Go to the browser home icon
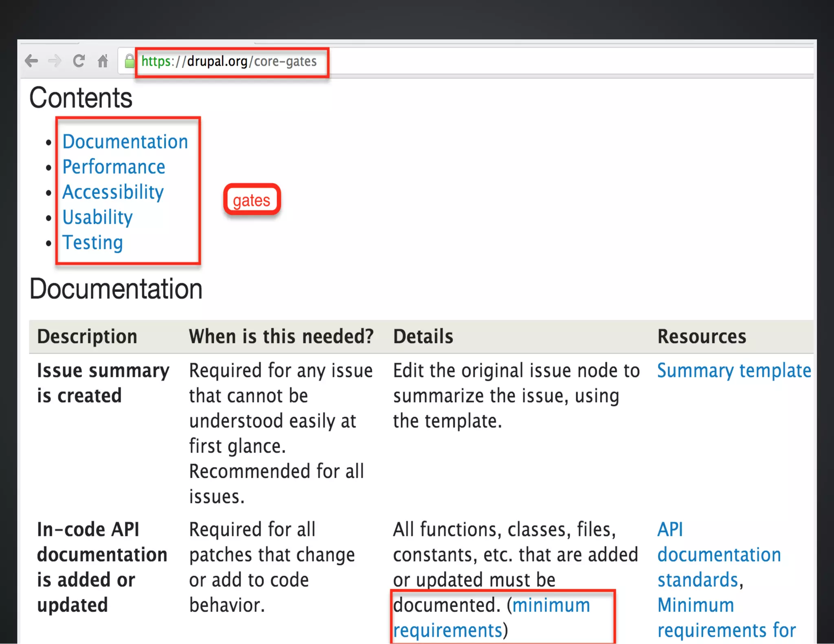The width and height of the screenshot is (834, 644). 103,61
